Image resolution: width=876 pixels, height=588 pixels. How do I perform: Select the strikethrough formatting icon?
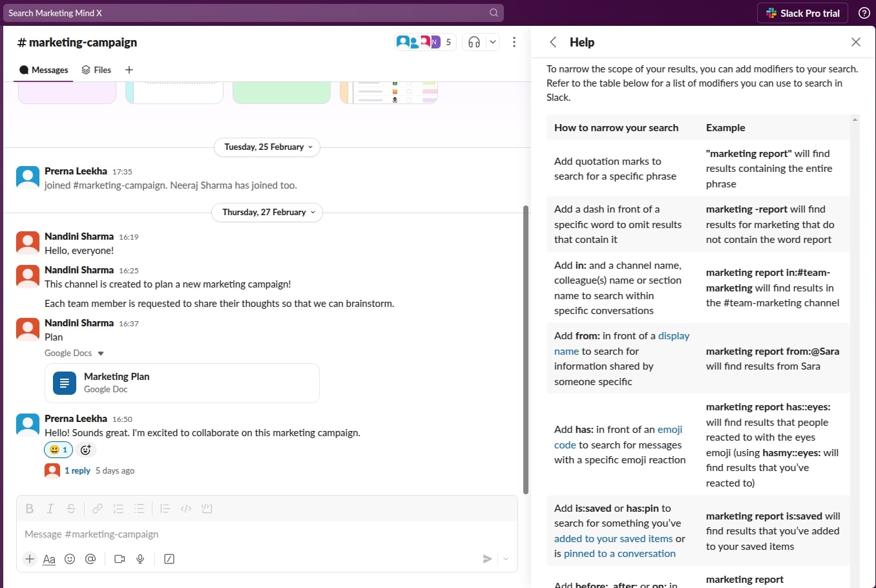click(x=70, y=509)
